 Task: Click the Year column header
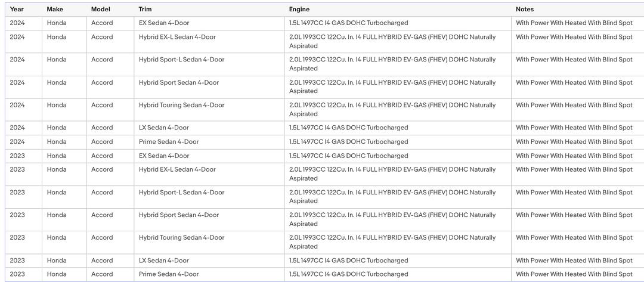pos(17,9)
